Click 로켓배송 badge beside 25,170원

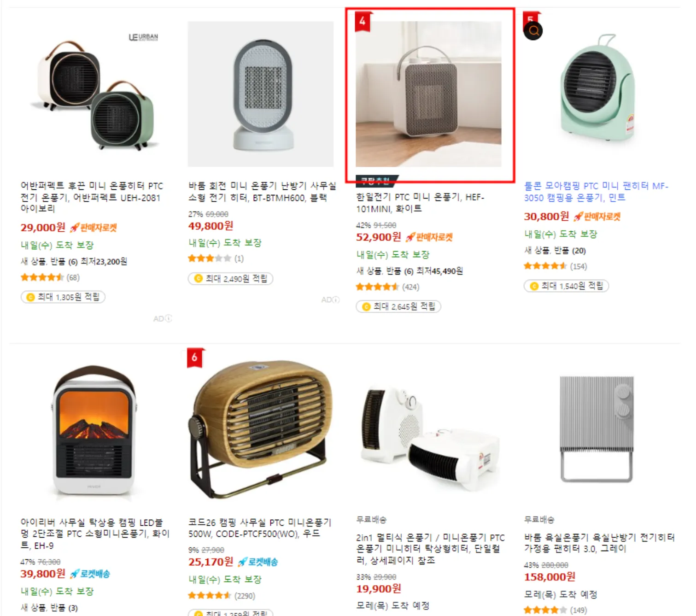[x=258, y=562]
